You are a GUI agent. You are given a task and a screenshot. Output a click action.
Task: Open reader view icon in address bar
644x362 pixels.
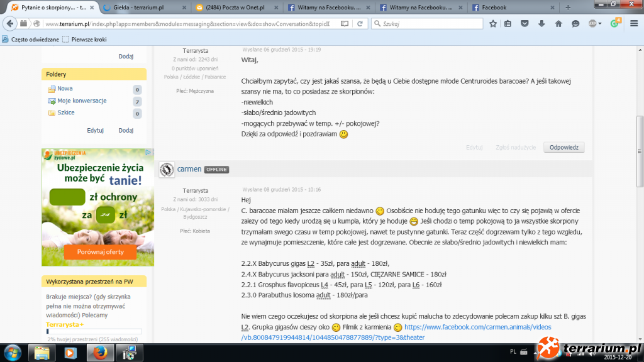(x=345, y=24)
